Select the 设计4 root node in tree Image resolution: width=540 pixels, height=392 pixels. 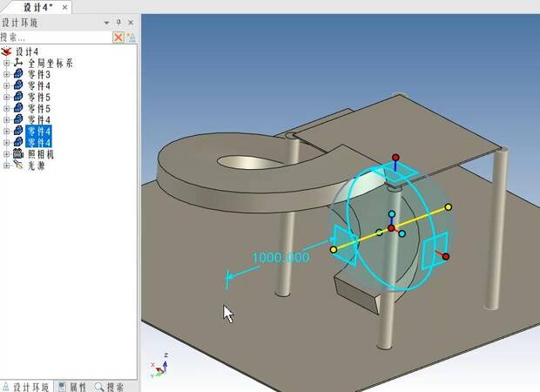27,52
